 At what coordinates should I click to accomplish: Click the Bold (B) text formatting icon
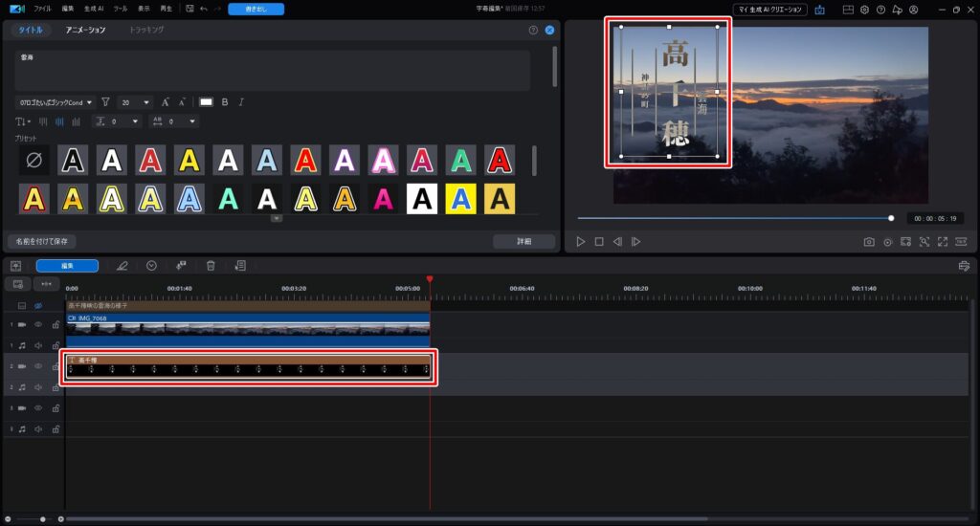[x=225, y=102]
